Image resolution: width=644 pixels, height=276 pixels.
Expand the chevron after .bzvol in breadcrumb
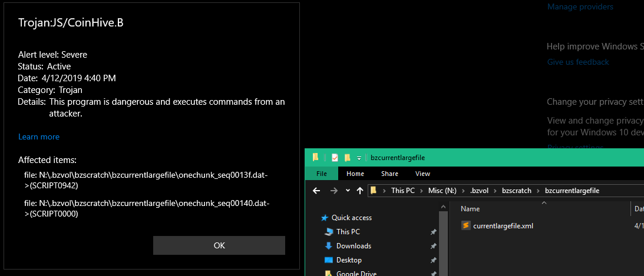(x=495, y=191)
